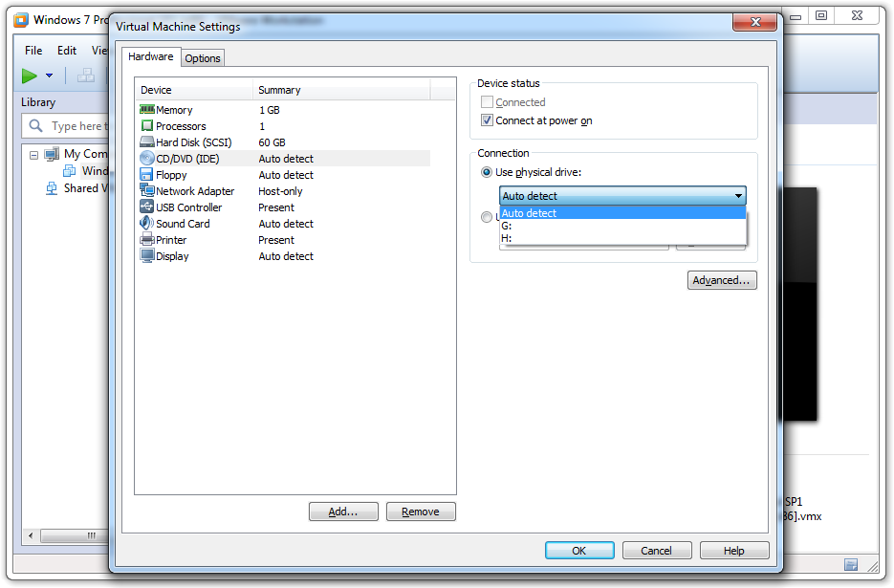Choose drive H: from the dropdown list

(x=507, y=238)
